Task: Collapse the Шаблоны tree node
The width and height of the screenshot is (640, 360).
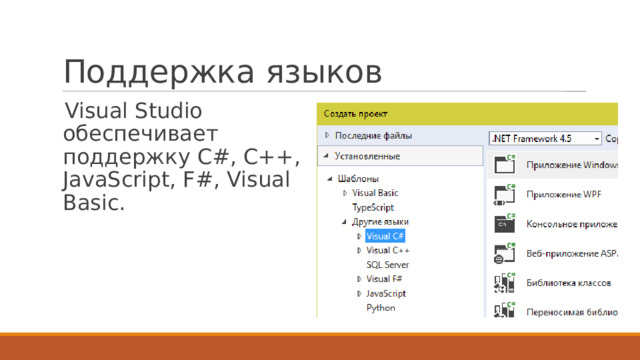Action: click(330, 179)
